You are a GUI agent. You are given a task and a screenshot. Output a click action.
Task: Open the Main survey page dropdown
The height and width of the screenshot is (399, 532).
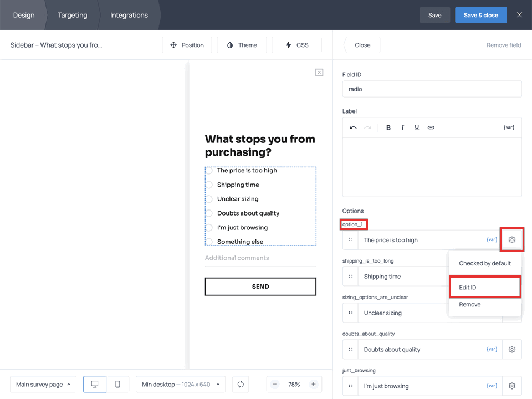pos(43,383)
